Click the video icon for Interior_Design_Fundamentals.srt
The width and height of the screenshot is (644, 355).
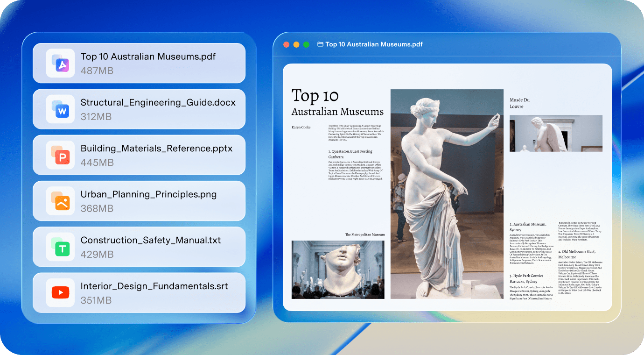(x=61, y=292)
